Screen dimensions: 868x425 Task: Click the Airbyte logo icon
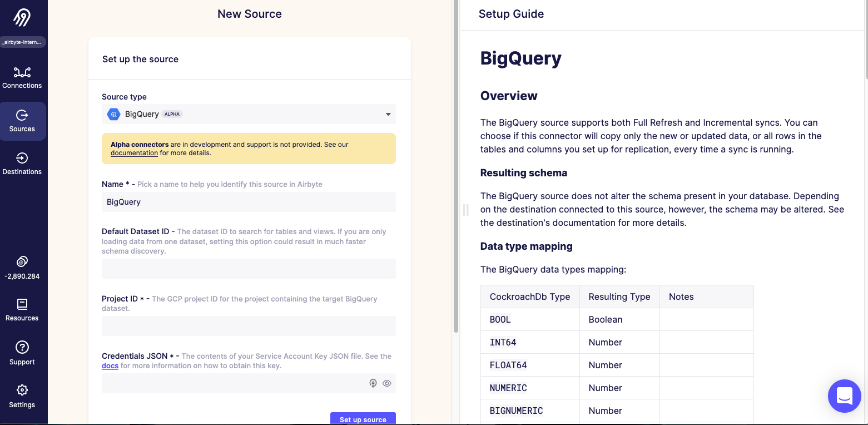(22, 17)
